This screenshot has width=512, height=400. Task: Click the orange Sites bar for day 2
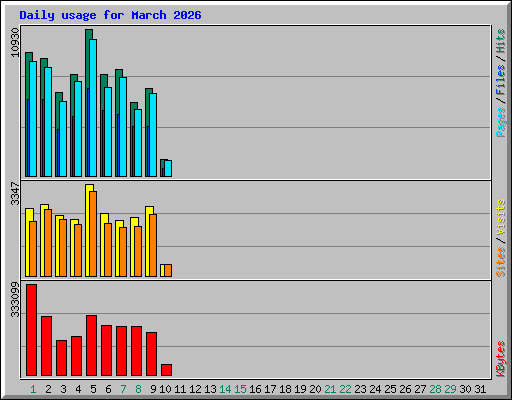(48, 243)
